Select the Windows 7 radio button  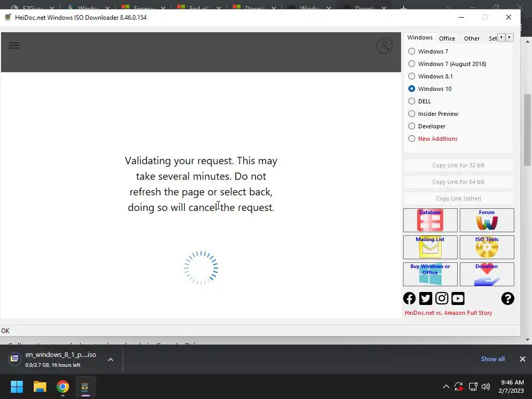[411, 51]
